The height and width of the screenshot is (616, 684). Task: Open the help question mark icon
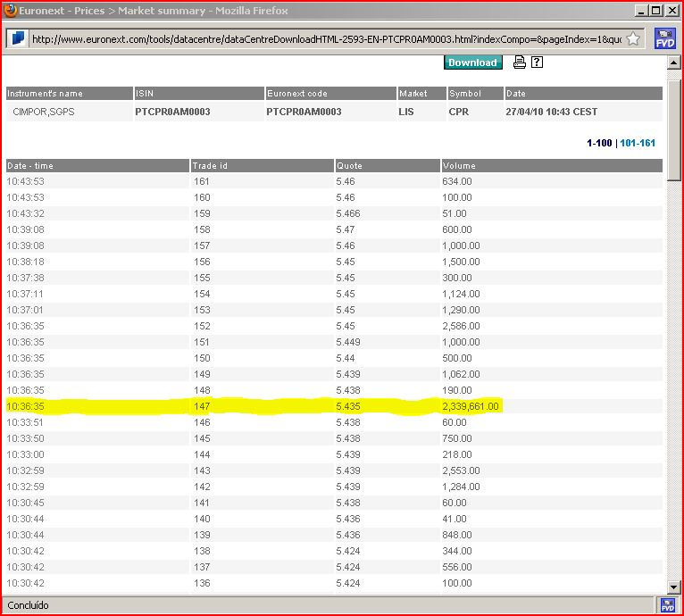tap(537, 62)
